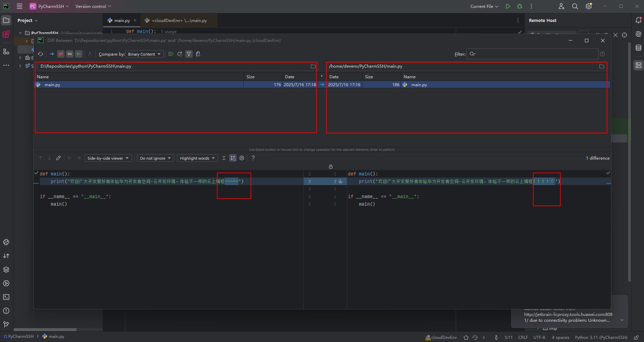Click the help question mark in diff window

253,158
